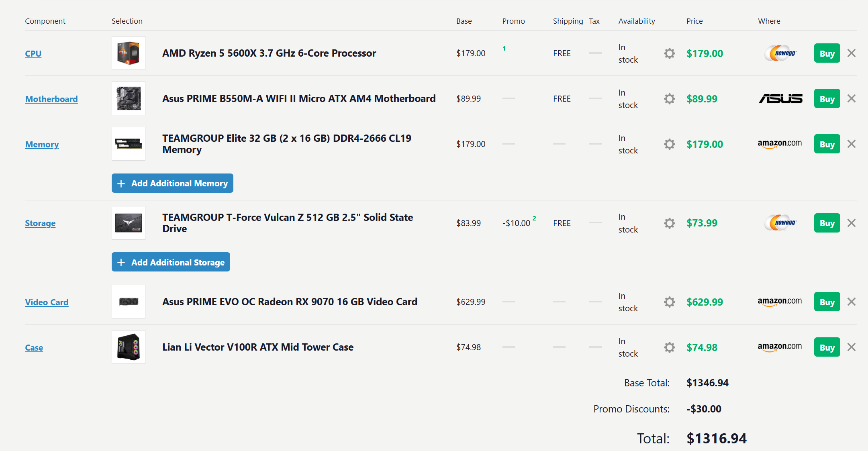Click the Storage row gear icon
This screenshot has height=451, width=868.
point(669,223)
